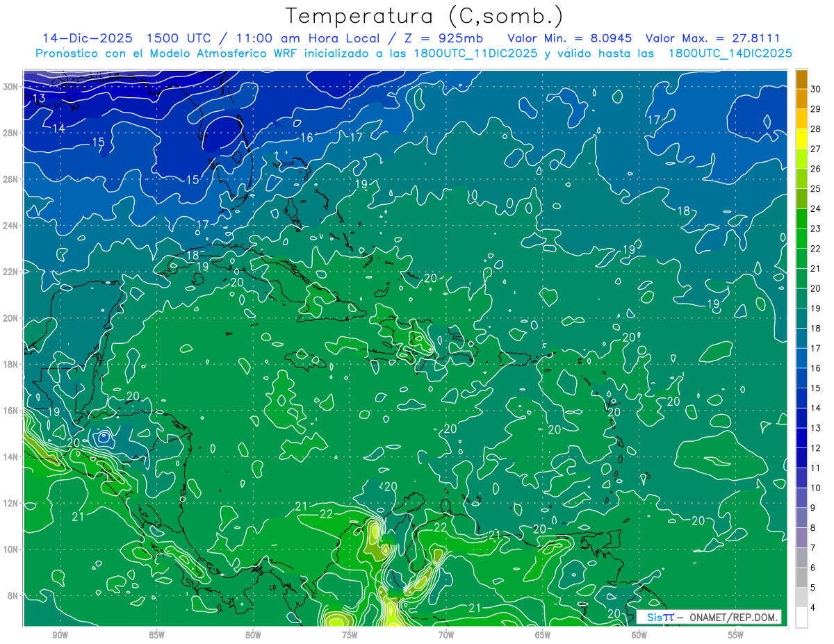Click the '12N' latitude axis label
This screenshot has width=834, height=644.
click(x=10, y=503)
